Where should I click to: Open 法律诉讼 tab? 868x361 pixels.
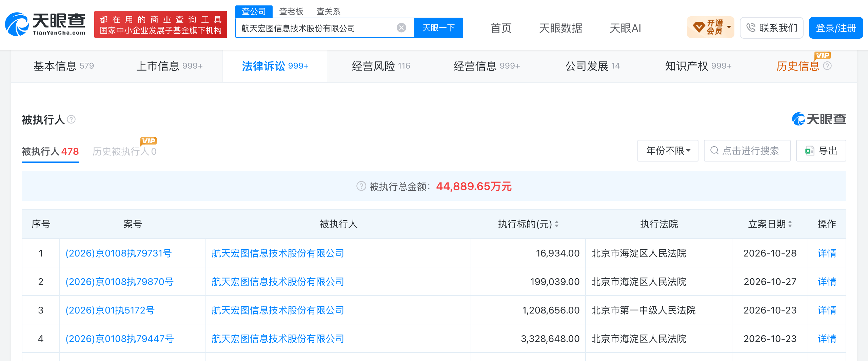[x=275, y=66]
